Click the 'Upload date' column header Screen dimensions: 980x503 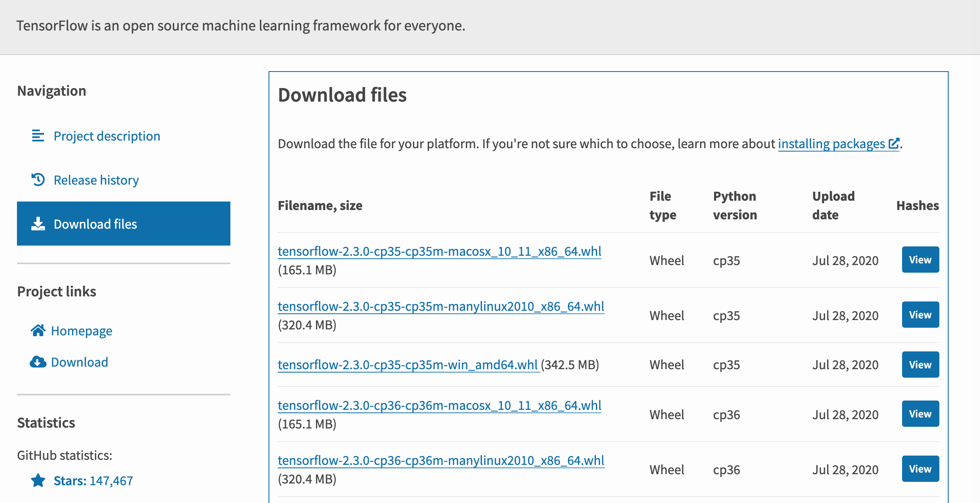click(x=833, y=205)
